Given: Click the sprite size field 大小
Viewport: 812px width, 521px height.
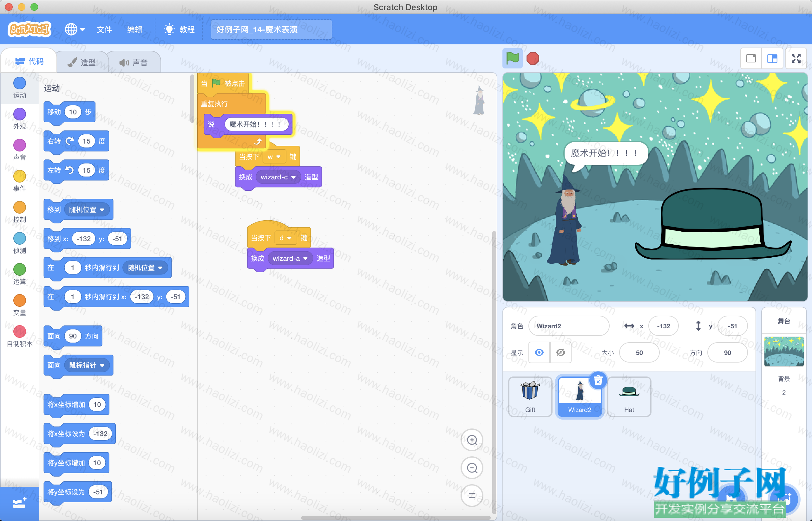Looking at the screenshot, I should click(639, 352).
